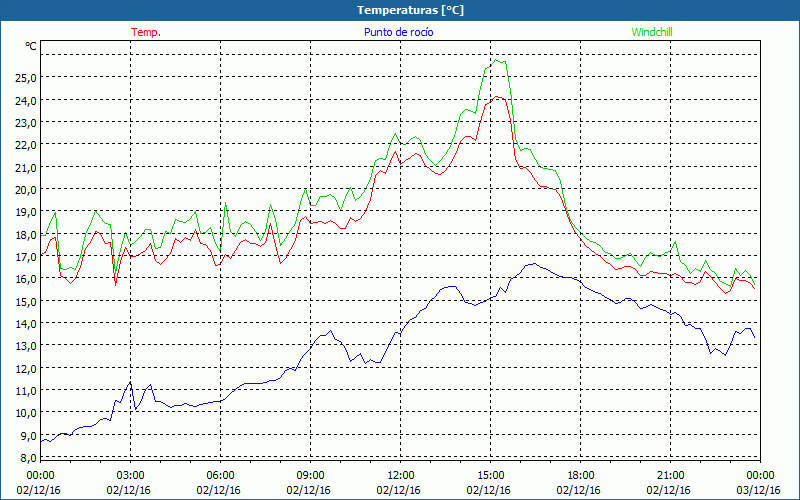800x500 pixels.
Task: Click the 03:00 time axis label
Action: pos(131,476)
